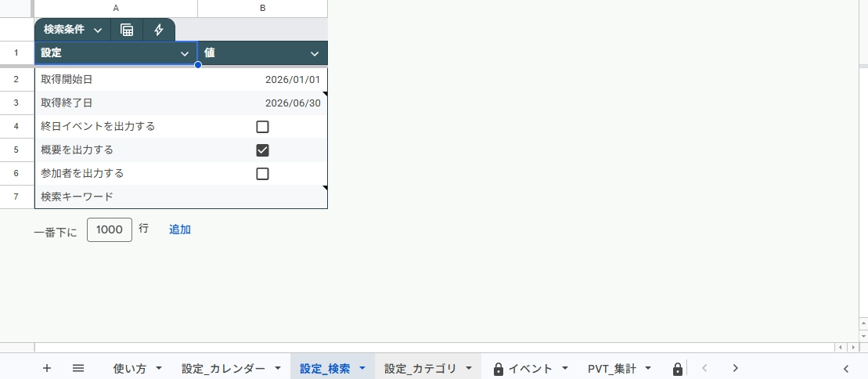
Task: Click horizontal scrollbar left arrow
Action: click(x=841, y=348)
